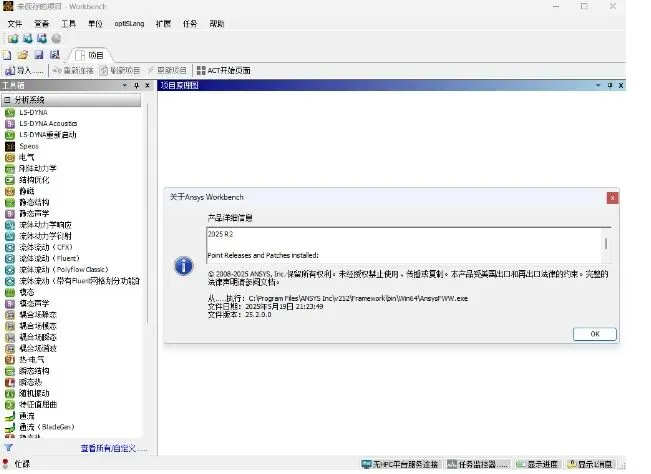Select the 模态 system icon
The width and height of the screenshot is (651, 474).
(10, 292)
